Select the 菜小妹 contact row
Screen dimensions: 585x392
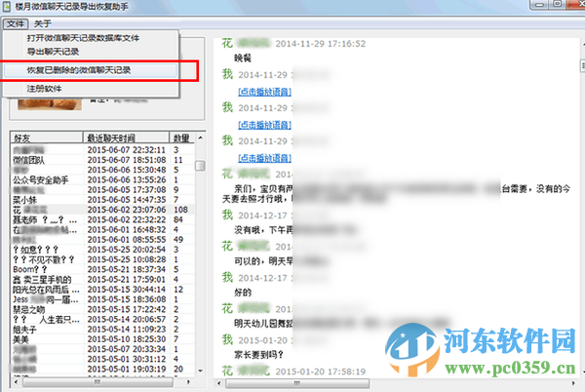click(x=102, y=200)
